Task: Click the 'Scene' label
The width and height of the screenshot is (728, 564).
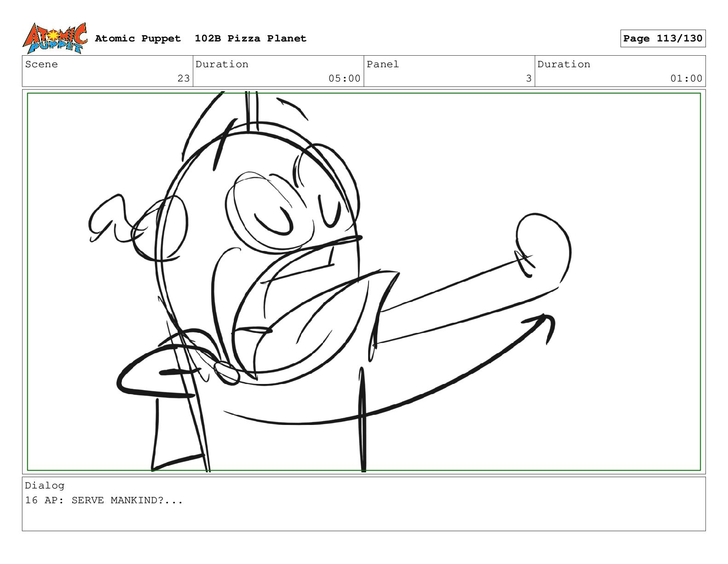Action: pos(41,64)
